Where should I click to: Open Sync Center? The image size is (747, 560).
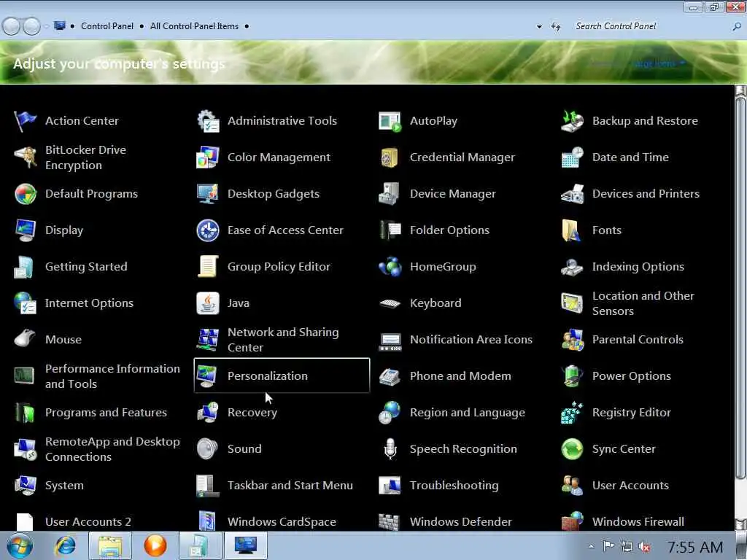coord(608,449)
